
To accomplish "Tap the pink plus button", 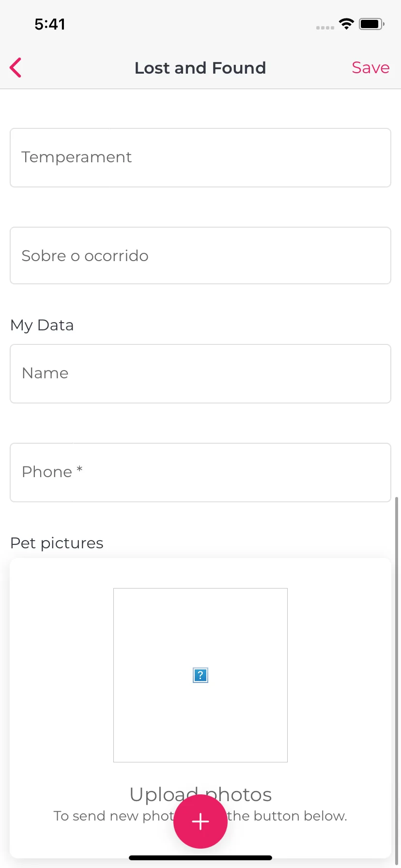I will pos(200,821).
